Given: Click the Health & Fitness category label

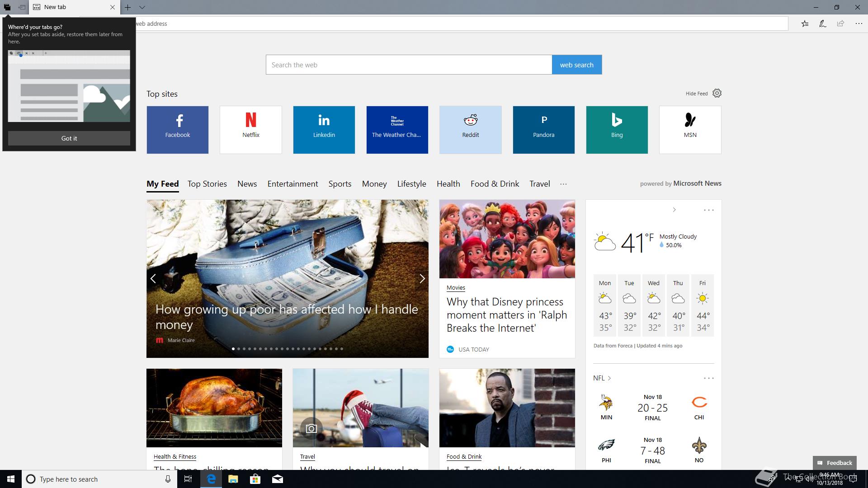Looking at the screenshot, I should click(x=175, y=457).
